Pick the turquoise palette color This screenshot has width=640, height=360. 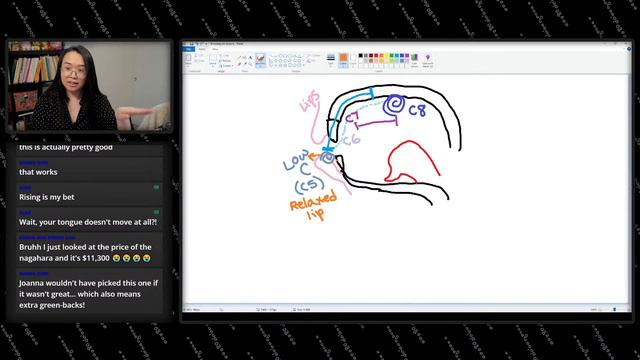[397, 56]
